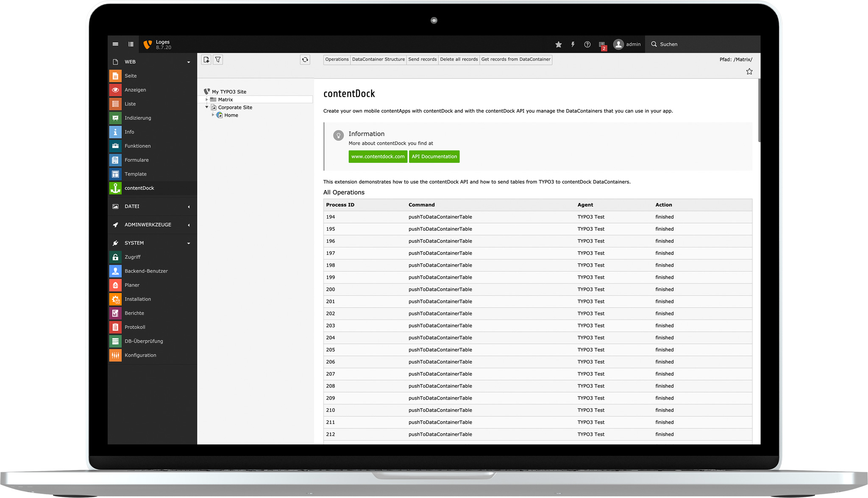The width and height of the screenshot is (868, 498).
Task: Open the help question mark icon
Action: 587,44
